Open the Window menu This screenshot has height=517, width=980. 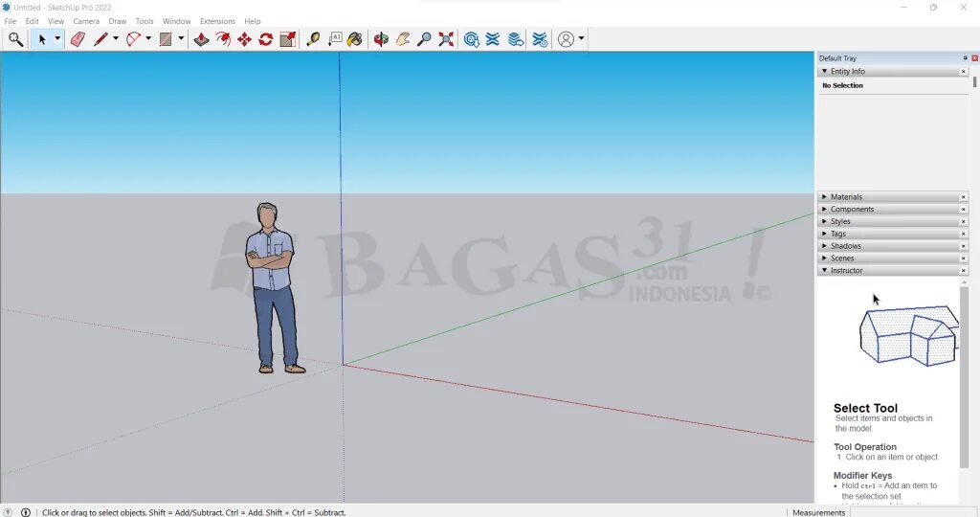click(x=177, y=21)
